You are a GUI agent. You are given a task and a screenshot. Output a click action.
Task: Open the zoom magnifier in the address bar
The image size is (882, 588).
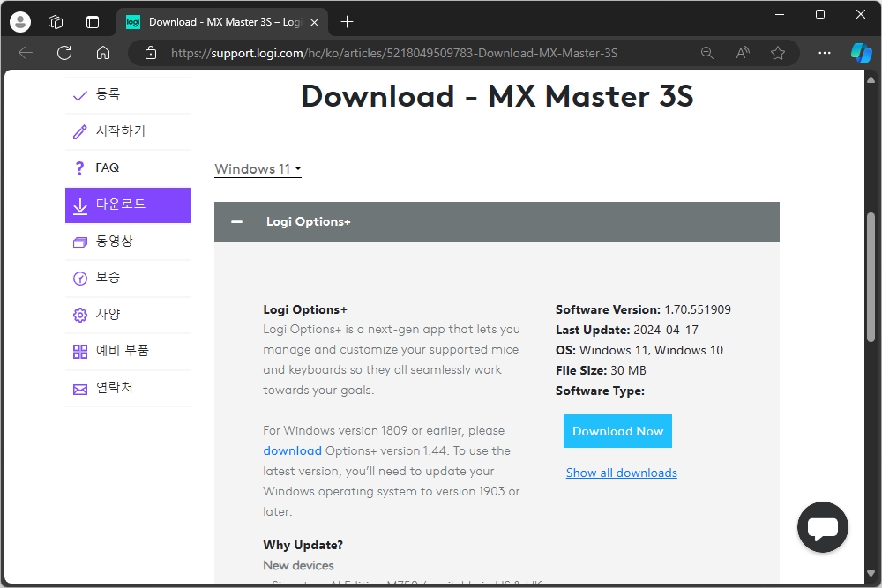(707, 53)
